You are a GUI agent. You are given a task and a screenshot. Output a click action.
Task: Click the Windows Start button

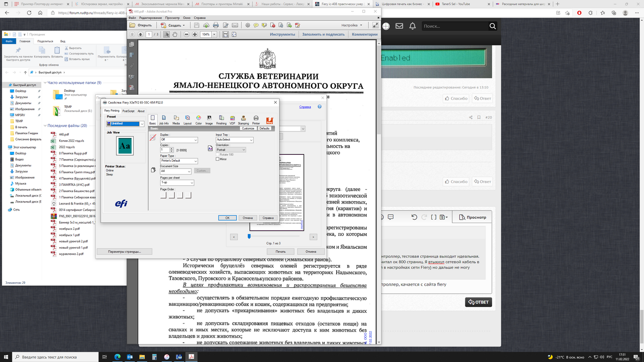click(6, 356)
